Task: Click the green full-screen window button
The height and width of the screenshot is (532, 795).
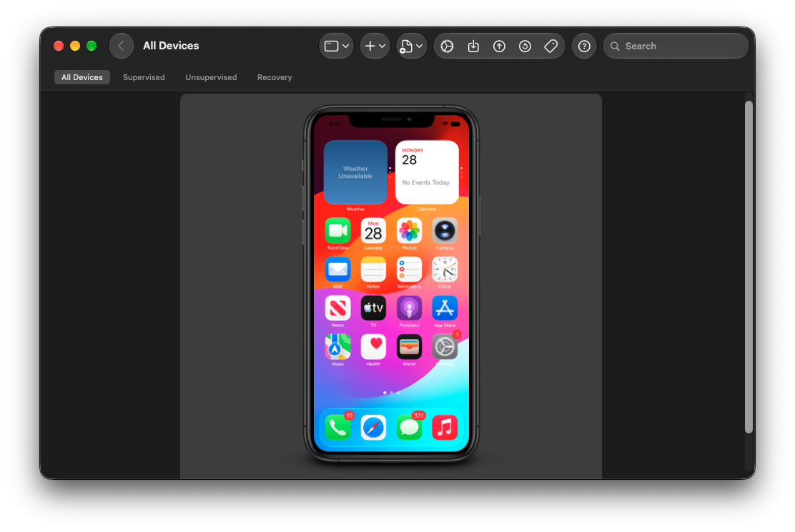Action: coord(92,46)
